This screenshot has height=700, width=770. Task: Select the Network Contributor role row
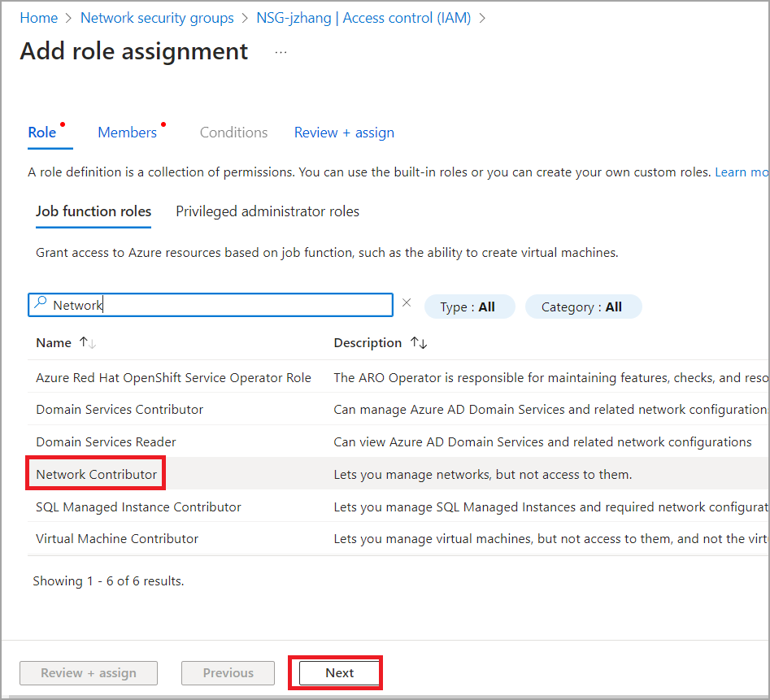pos(97,474)
